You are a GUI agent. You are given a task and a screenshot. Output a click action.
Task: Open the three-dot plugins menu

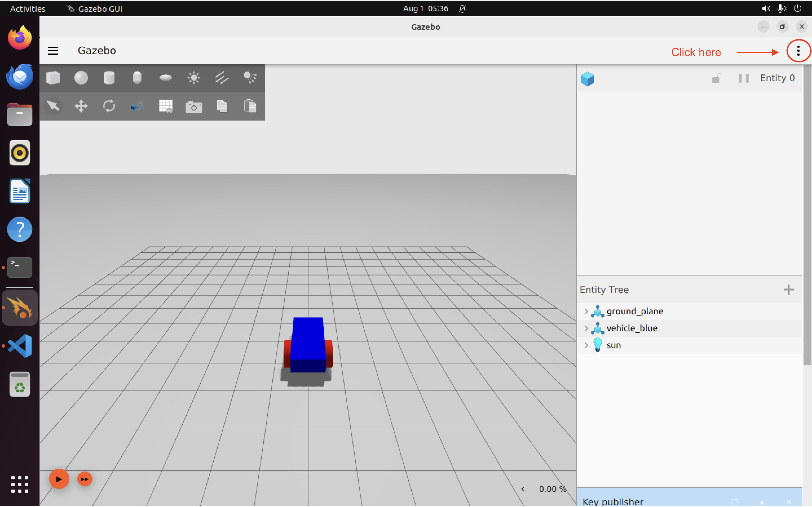click(x=798, y=51)
